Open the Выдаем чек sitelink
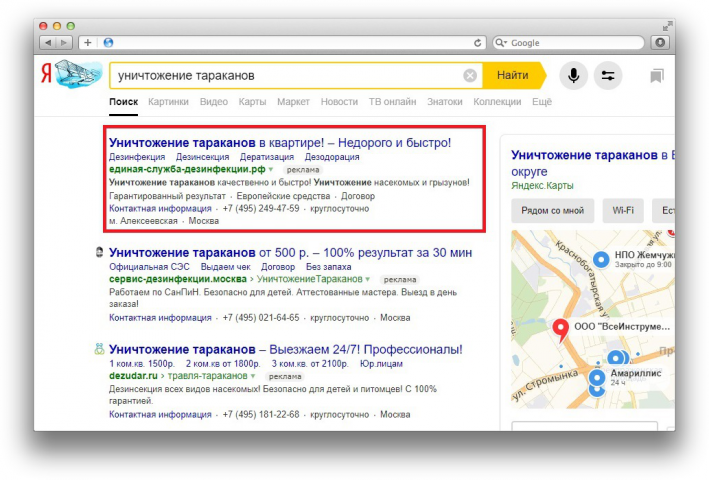The height and width of the screenshot is (480, 709). 225,267
